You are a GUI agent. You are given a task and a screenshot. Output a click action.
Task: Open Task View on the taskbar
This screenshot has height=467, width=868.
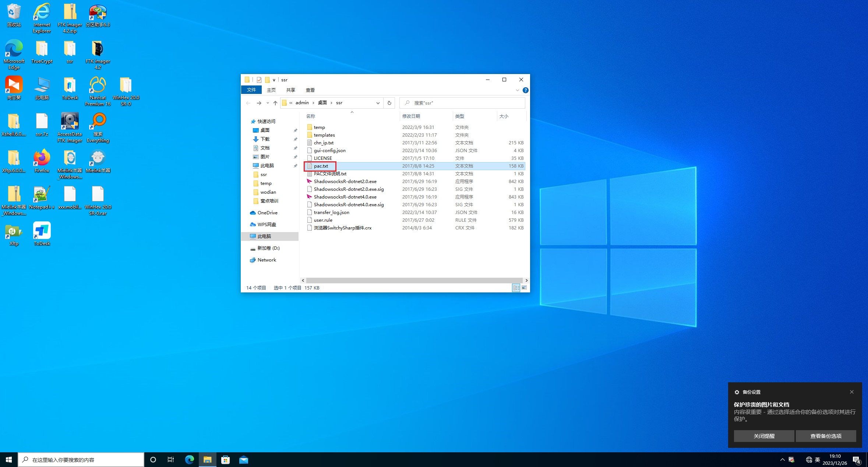pyautogui.click(x=171, y=460)
